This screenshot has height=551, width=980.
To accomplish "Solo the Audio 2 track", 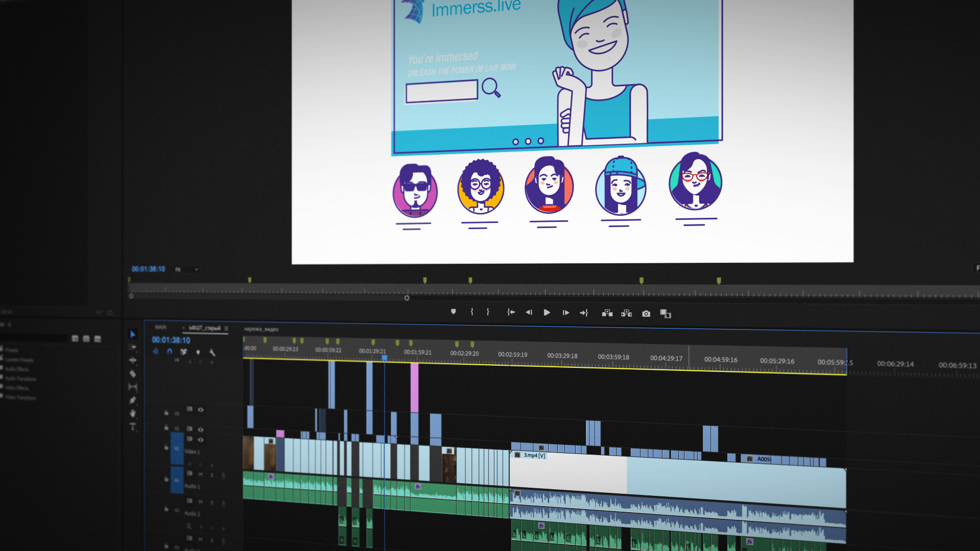I will (212, 503).
